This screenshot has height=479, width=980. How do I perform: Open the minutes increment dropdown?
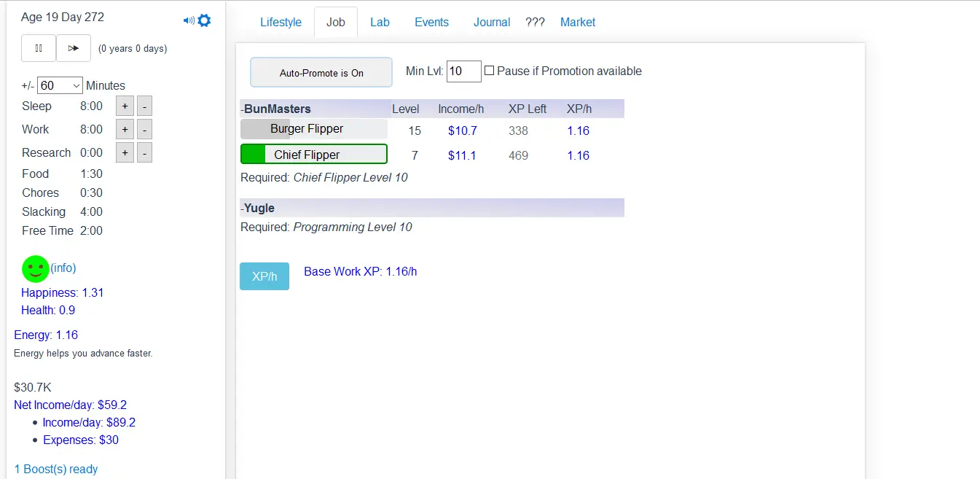click(60, 85)
